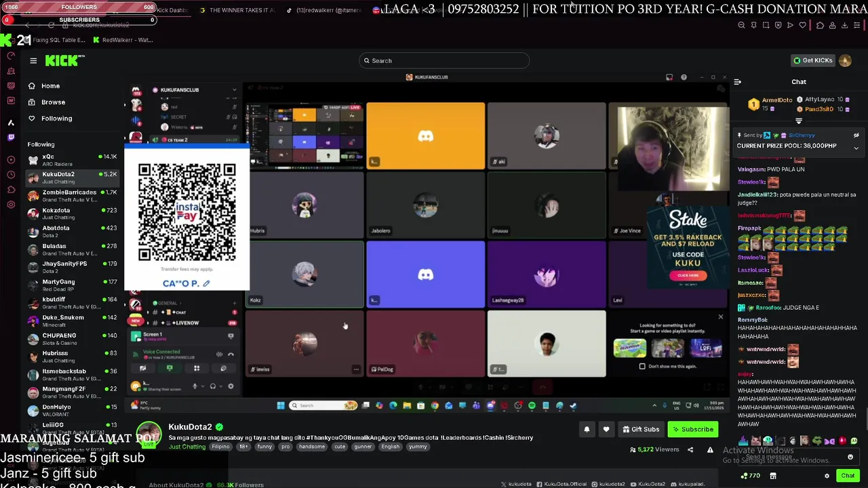868x488 pixels.
Task: Toggle the notification bell for KukuDota2
Action: pyautogui.click(x=587, y=429)
